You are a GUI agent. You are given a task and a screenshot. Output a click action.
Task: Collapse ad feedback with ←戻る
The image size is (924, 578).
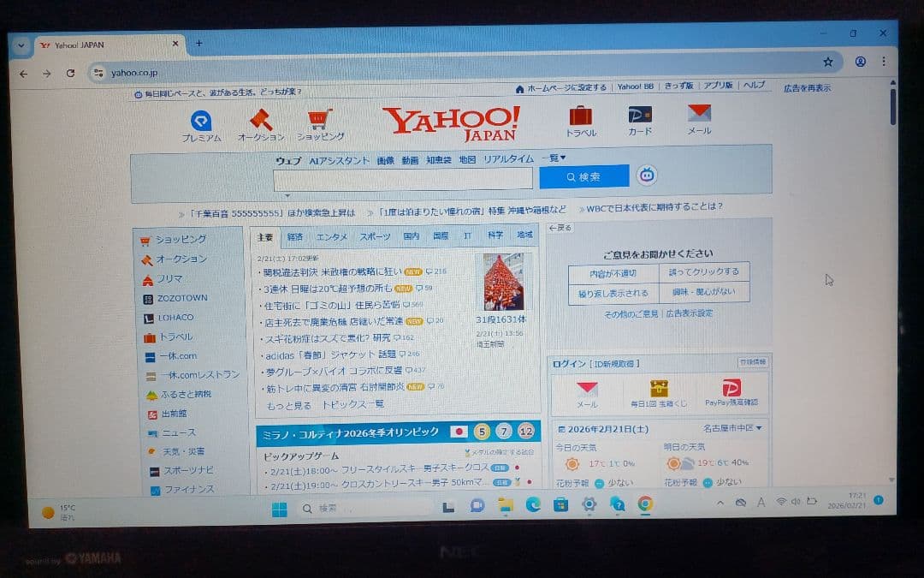pyautogui.click(x=560, y=228)
